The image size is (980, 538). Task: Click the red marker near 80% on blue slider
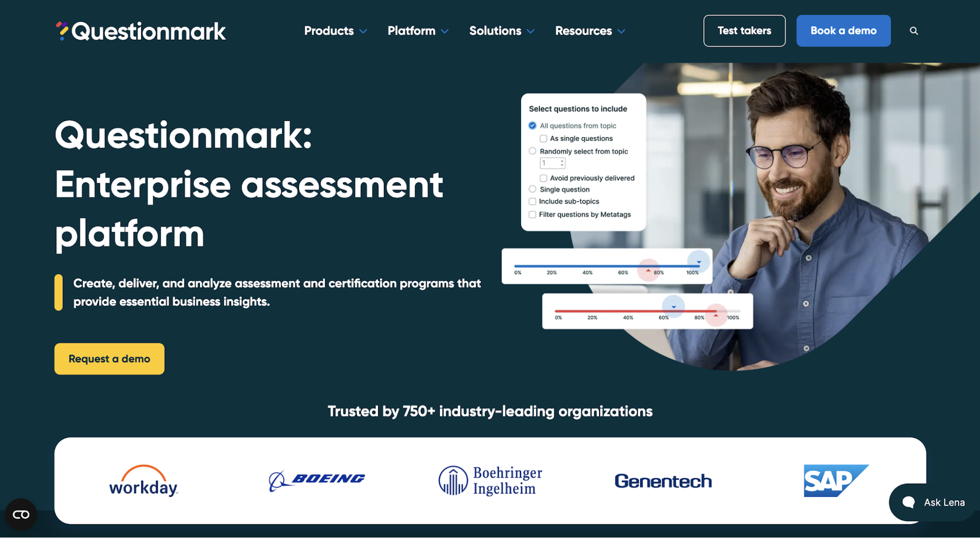[x=648, y=270]
